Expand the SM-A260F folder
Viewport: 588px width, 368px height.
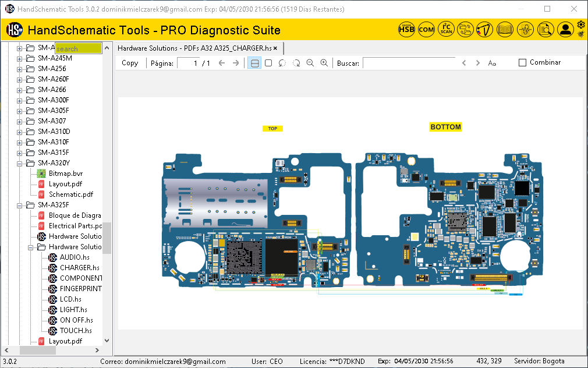coord(19,80)
